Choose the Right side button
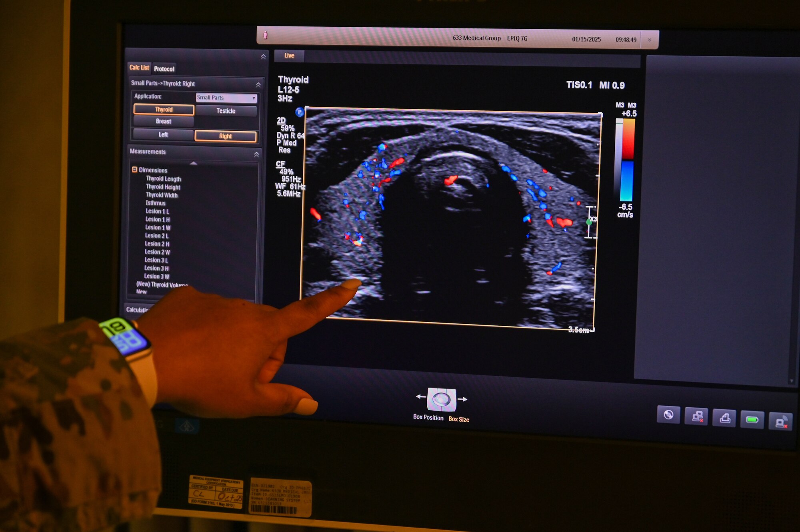The height and width of the screenshot is (532, 800). tap(226, 136)
